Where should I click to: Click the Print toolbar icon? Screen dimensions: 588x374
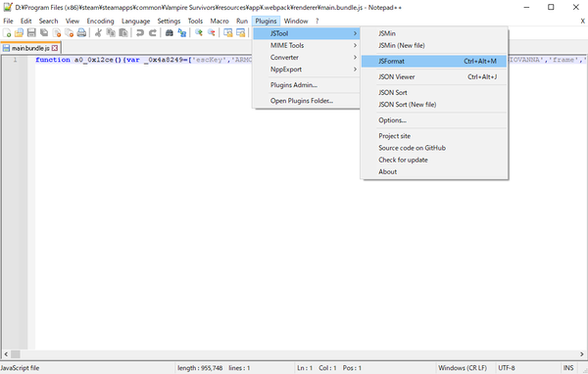tap(81, 33)
